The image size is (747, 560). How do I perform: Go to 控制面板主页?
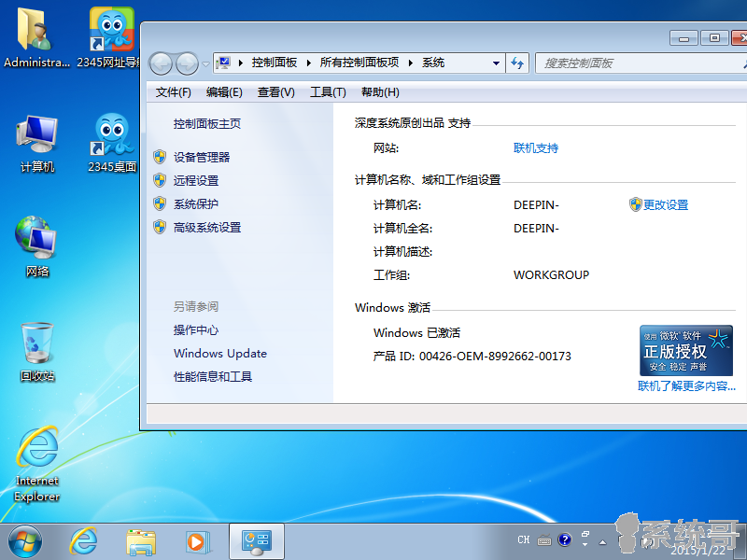tap(207, 124)
